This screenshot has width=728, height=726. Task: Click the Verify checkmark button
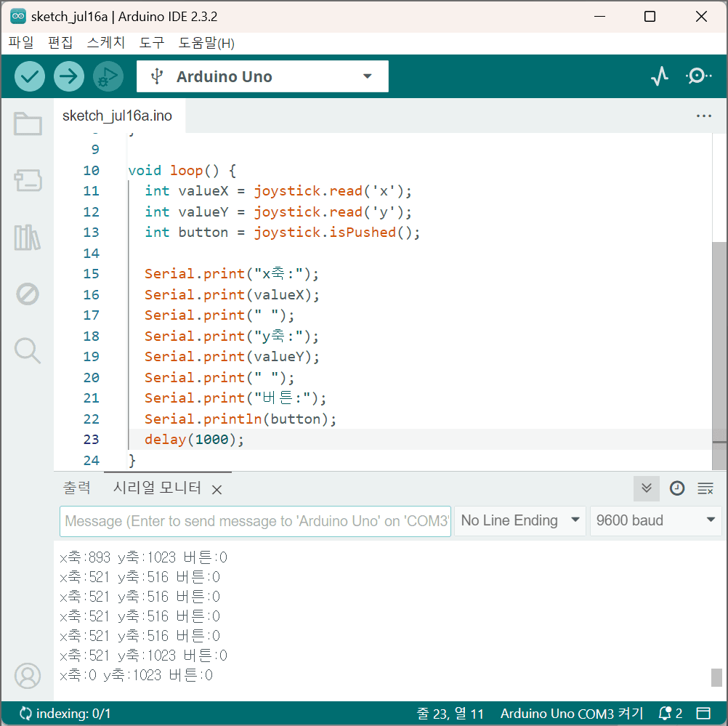(30, 76)
